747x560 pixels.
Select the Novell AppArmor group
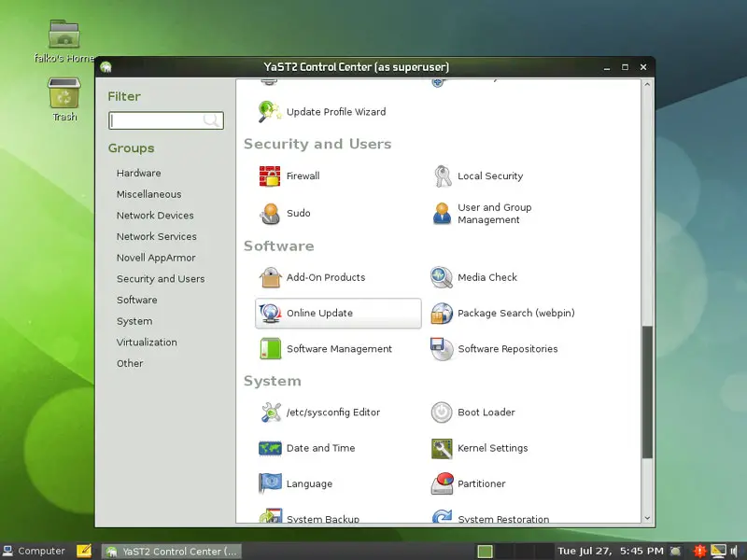point(156,258)
